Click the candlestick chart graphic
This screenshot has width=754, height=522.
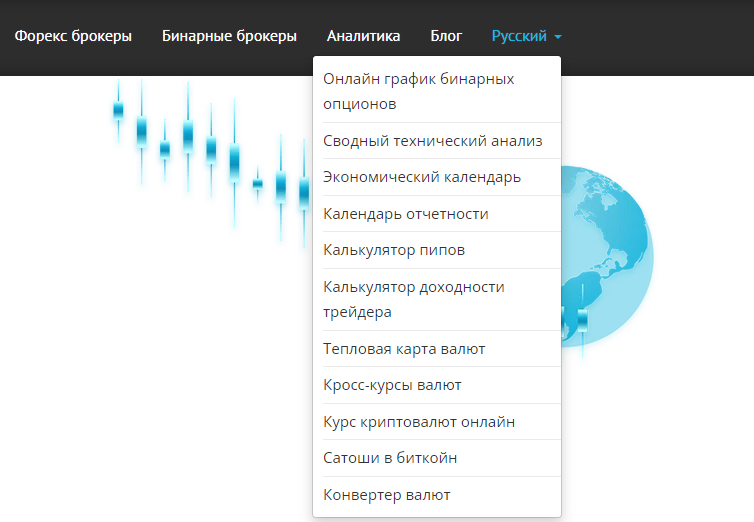[x=212, y=161]
